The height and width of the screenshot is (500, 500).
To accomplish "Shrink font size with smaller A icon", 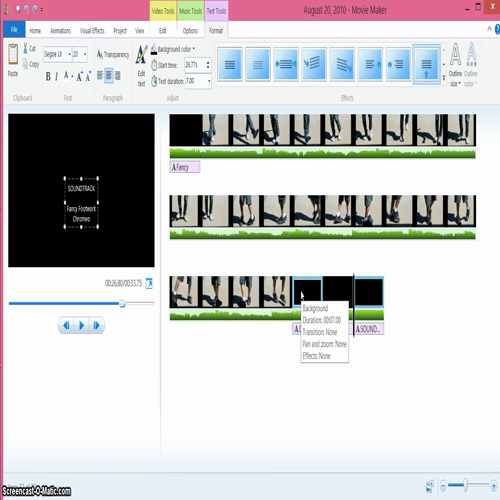I will (x=88, y=77).
